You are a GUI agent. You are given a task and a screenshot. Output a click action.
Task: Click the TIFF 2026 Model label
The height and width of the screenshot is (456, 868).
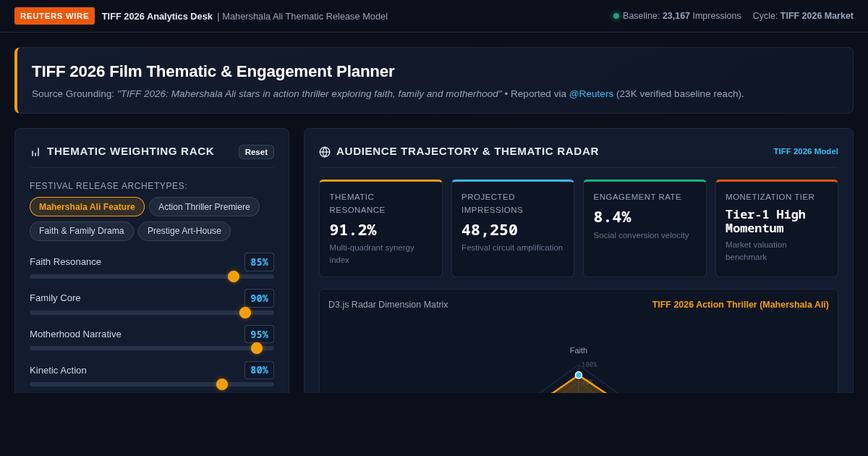tap(806, 151)
